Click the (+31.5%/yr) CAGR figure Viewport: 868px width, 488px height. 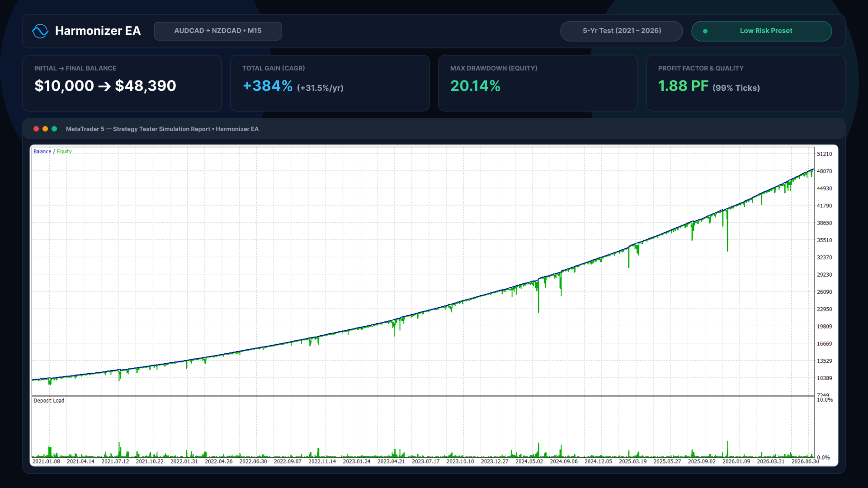click(320, 88)
